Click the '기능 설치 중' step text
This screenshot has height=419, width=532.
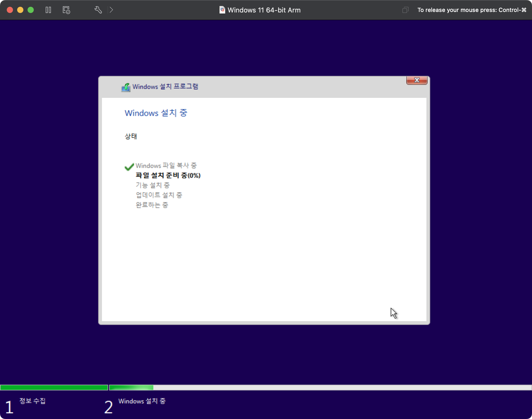[152, 185]
